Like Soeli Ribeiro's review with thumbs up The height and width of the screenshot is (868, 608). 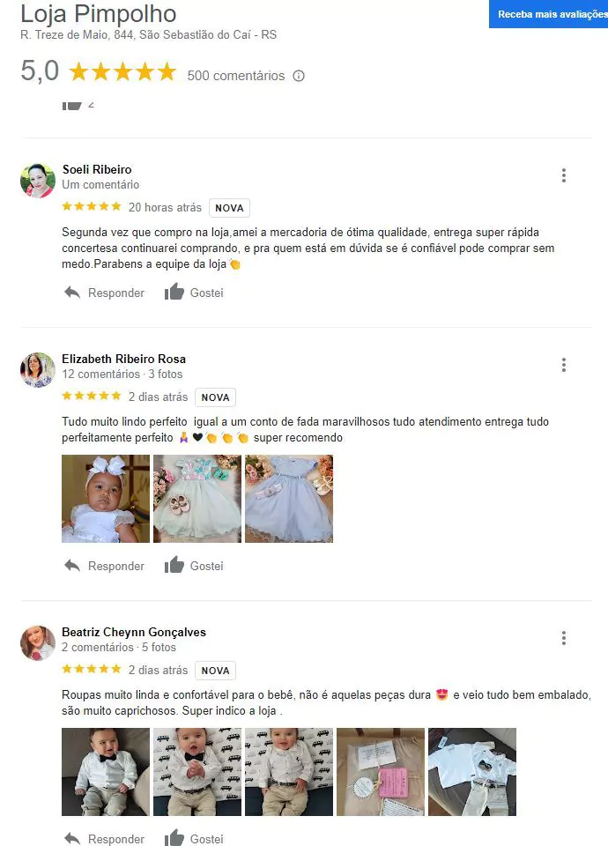[x=174, y=292]
